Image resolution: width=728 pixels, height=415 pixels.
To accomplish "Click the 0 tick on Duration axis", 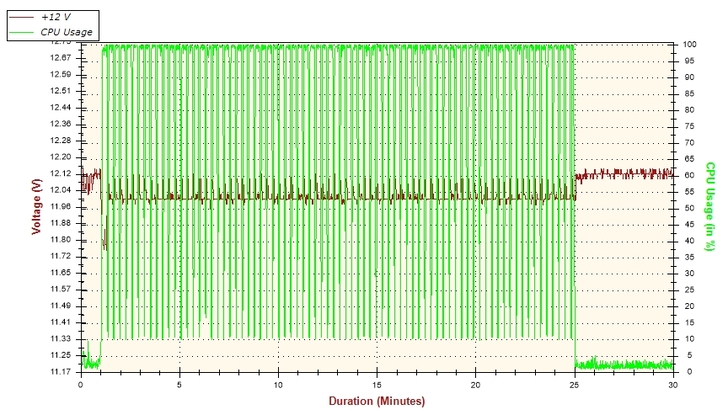I will 81,385.
